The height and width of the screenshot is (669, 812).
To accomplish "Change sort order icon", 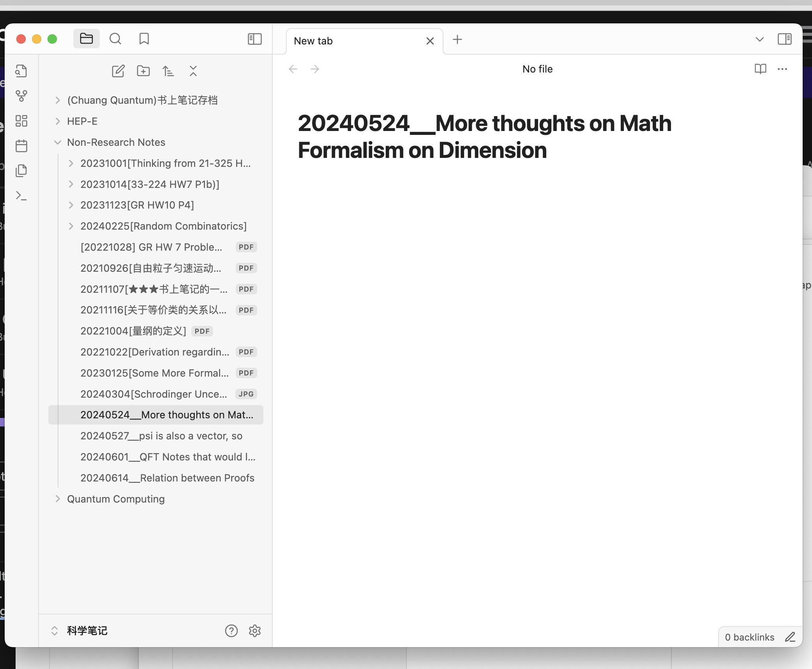I will 168,71.
